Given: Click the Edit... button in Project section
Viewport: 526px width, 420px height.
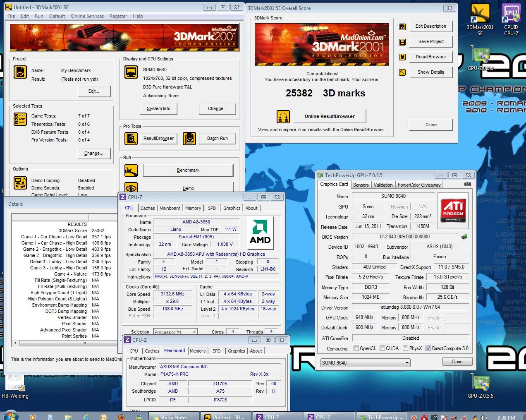Looking at the screenshot, I should pyautogui.click(x=94, y=91).
